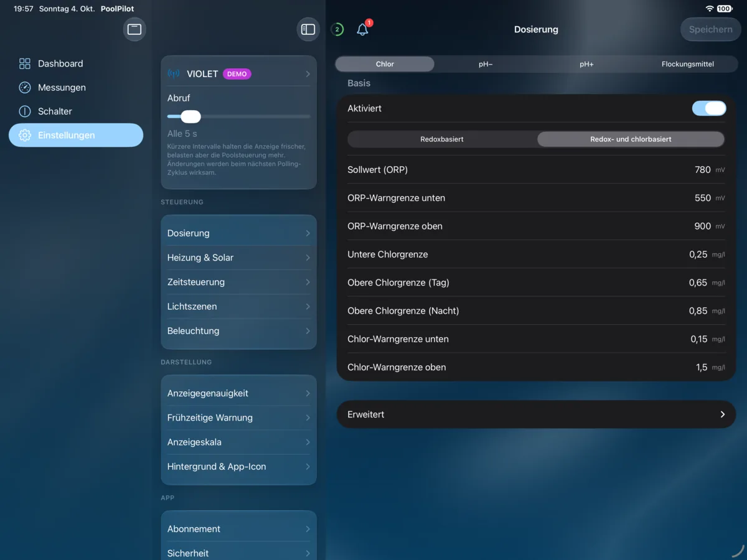Open Zeitsteuerung settings row
The height and width of the screenshot is (560, 747).
pos(238,282)
